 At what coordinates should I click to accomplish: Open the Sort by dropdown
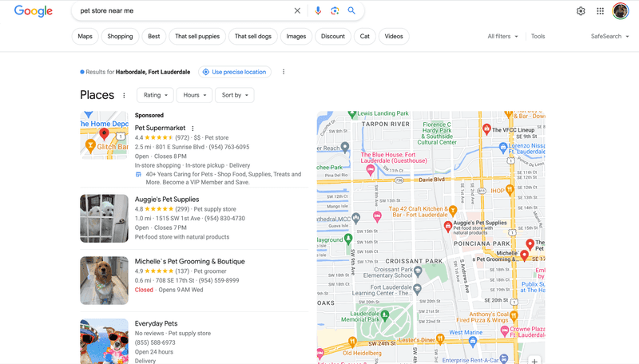pyautogui.click(x=235, y=95)
